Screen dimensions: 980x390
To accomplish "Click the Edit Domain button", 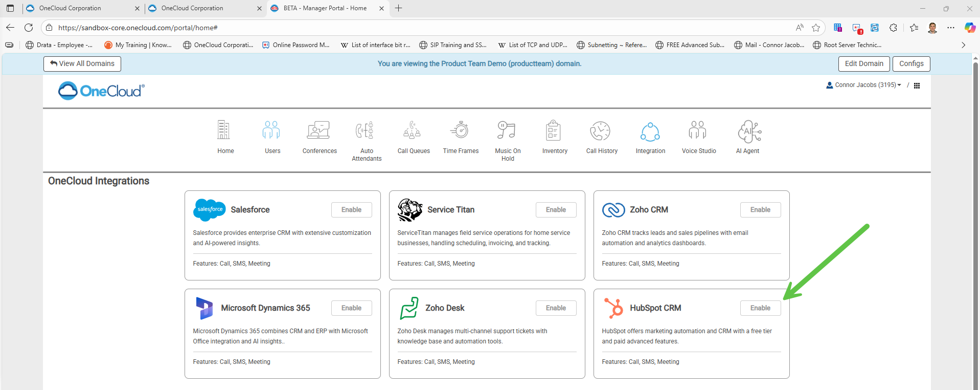I will (x=863, y=63).
